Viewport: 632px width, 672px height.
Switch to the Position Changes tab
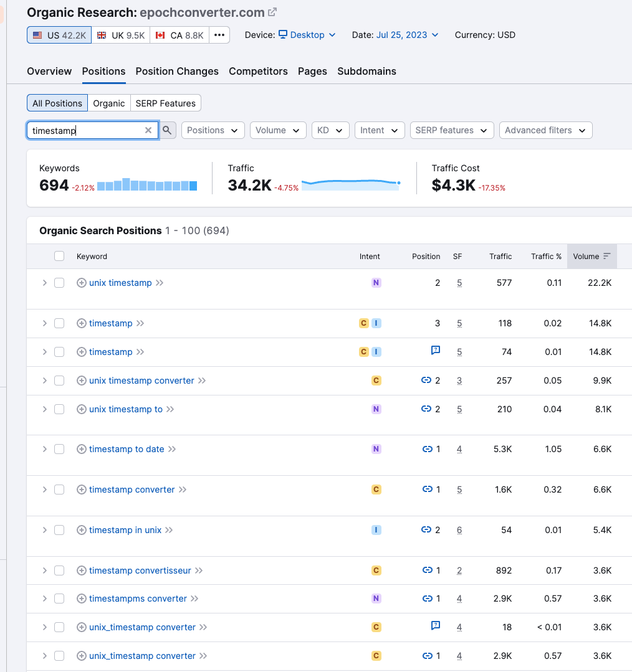[177, 71]
